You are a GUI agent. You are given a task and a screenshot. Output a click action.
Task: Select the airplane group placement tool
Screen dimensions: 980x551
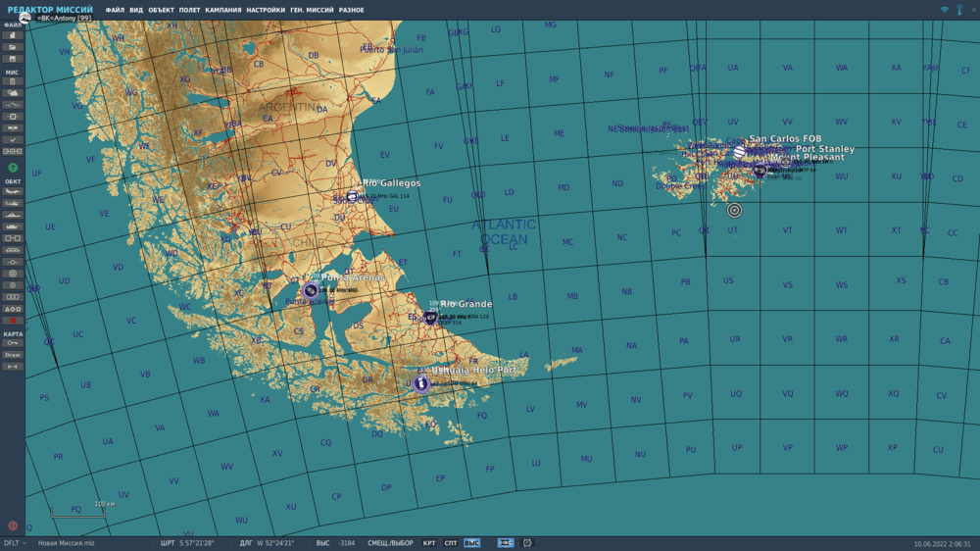tap(13, 191)
